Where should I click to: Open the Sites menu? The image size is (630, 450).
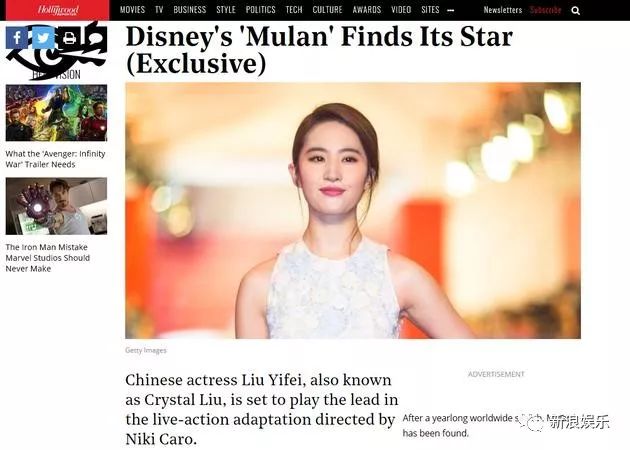coord(430,10)
